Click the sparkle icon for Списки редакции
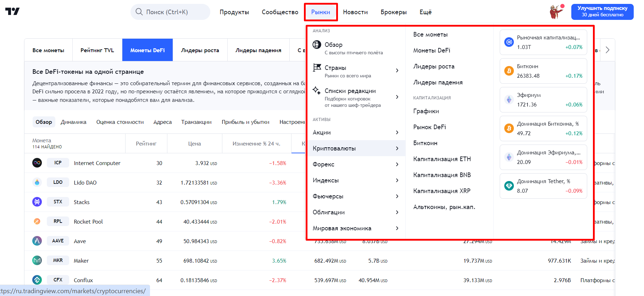 click(x=317, y=91)
